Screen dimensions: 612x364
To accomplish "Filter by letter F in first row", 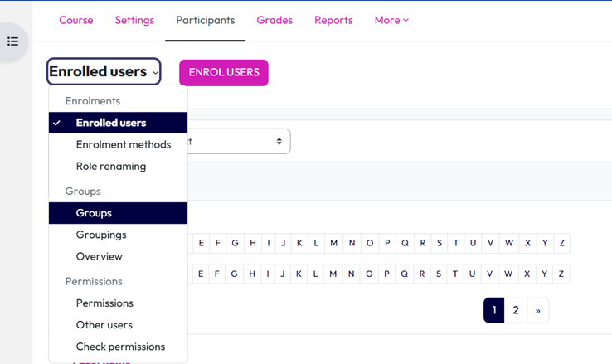I will pyautogui.click(x=218, y=243).
